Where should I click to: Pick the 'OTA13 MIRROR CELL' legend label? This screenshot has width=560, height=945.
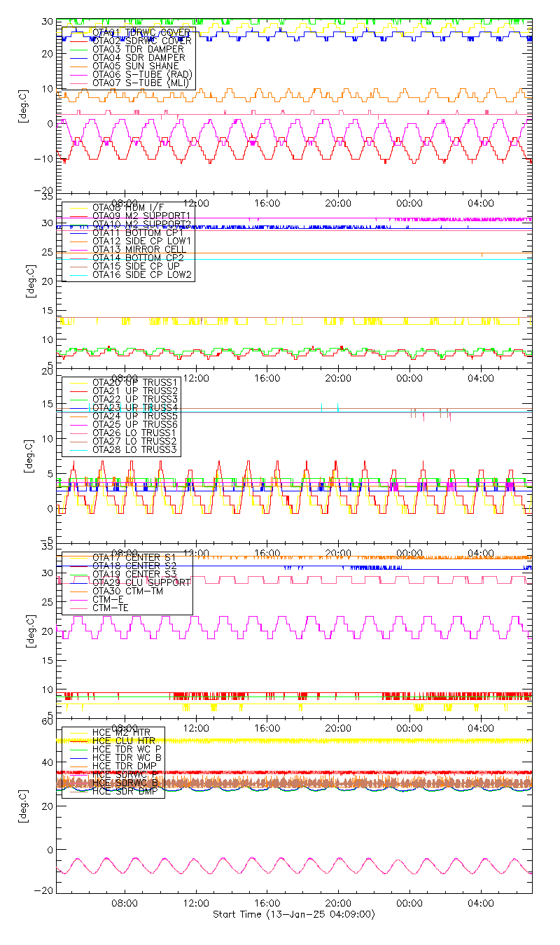click(139, 248)
